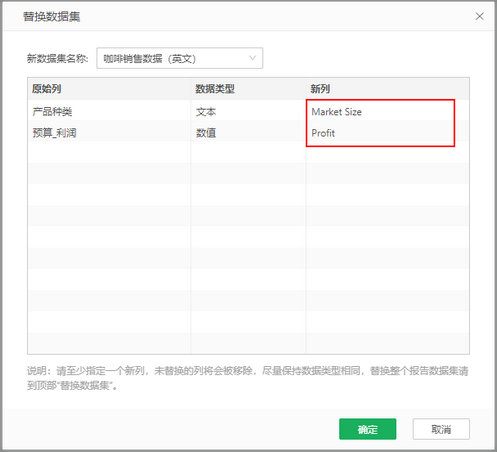The height and width of the screenshot is (452, 497).
Task: Cancel via the 取消 button
Action: (x=441, y=429)
